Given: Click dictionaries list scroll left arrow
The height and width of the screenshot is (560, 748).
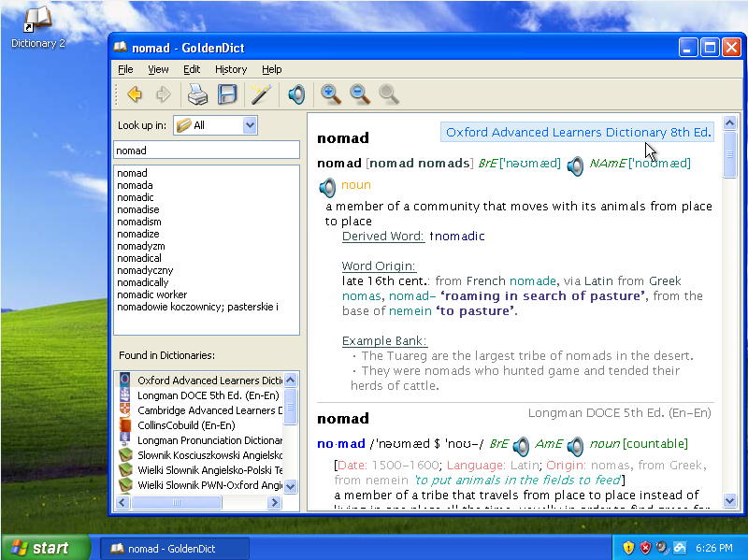Looking at the screenshot, I should (123, 502).
